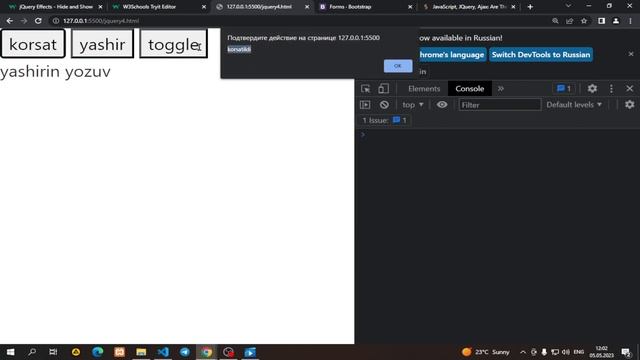640x360 pixels.
Task: Open the Chrome three-dot main menu
Action: [x=630, y=21]
